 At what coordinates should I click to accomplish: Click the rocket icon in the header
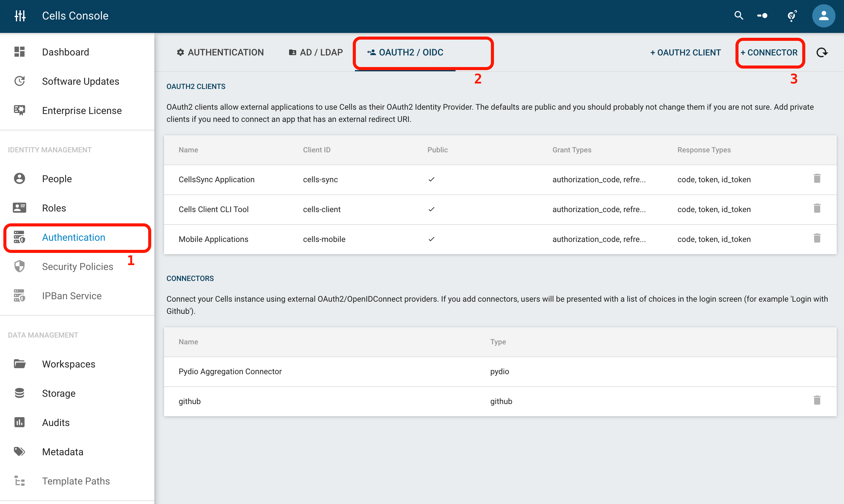(x=792, y=16)
